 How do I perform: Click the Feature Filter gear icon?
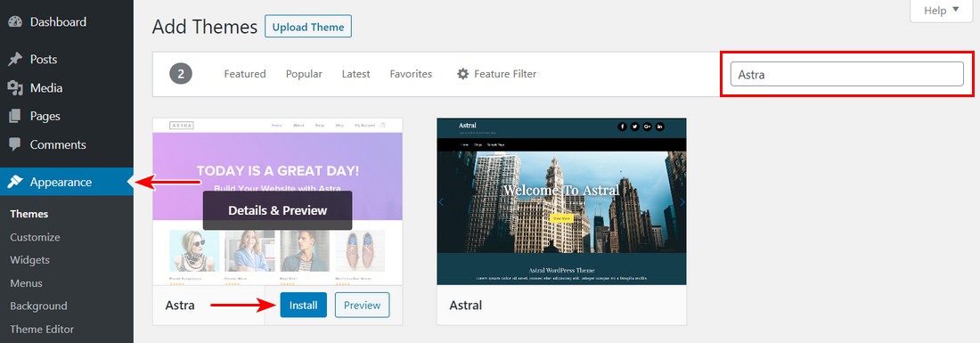tap(463, 74)
